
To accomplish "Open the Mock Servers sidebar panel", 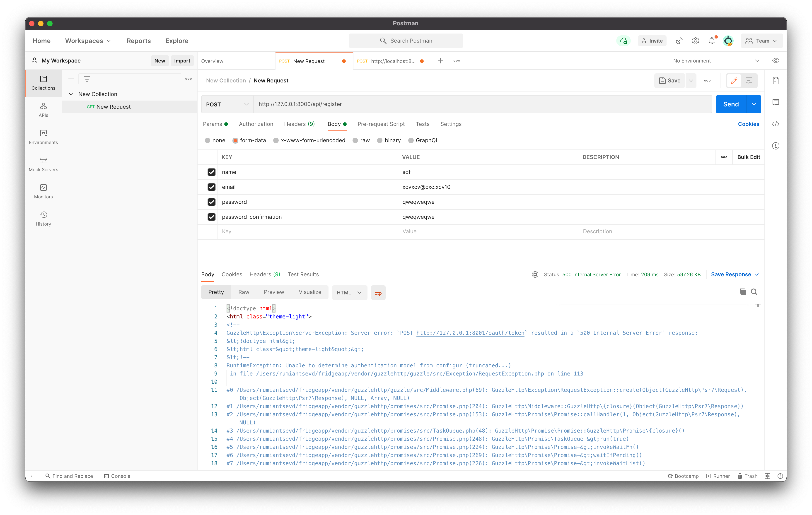I will 43,164.
